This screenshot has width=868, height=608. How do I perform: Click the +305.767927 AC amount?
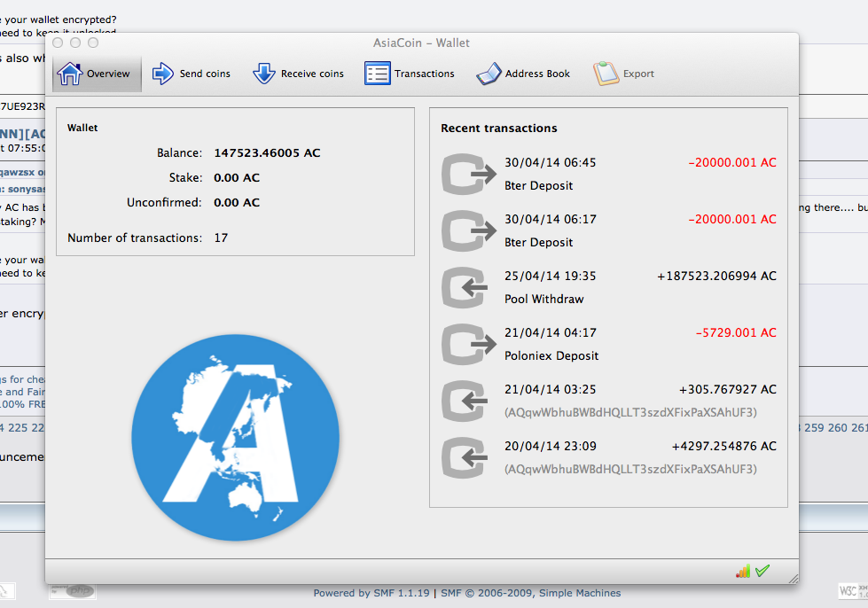pyautogui.click(x=728, y=389)
